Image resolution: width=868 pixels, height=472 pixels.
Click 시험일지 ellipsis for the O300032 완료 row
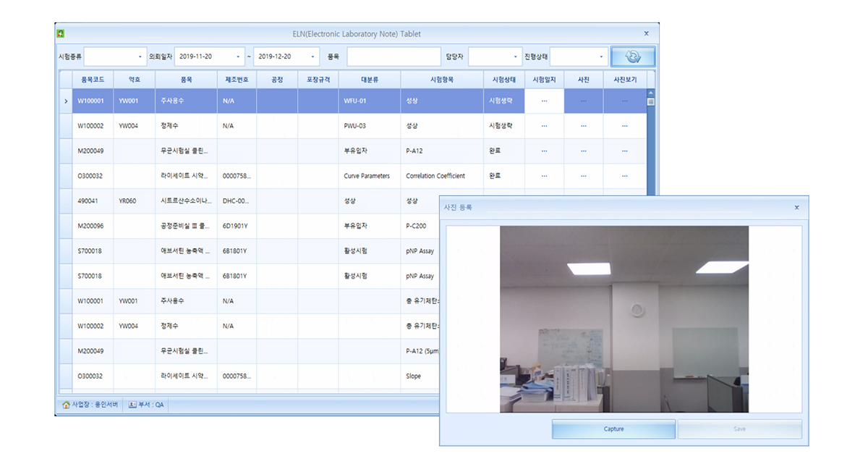pos(544,176)
